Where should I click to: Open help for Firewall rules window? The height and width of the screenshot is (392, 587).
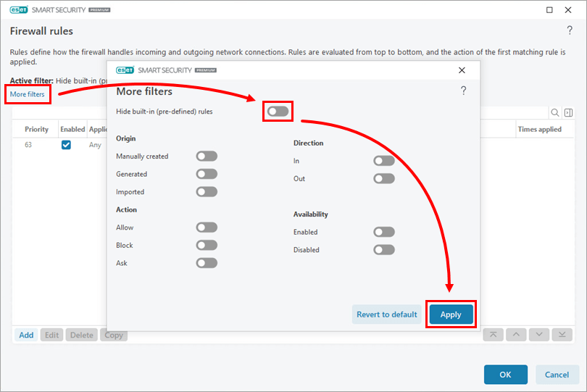coord(570,30)
